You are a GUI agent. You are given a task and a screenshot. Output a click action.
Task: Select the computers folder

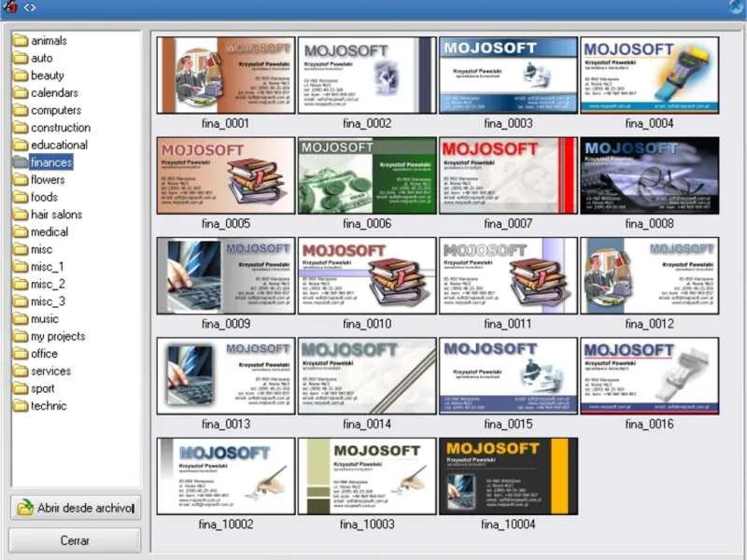point(48,110)
